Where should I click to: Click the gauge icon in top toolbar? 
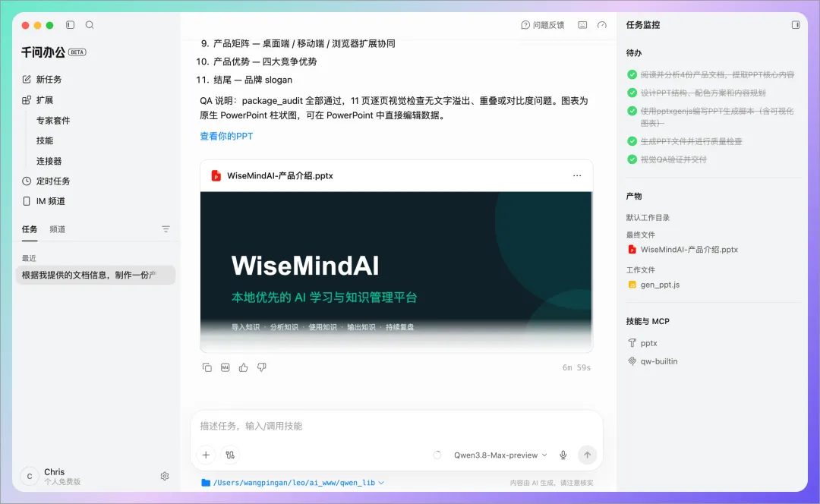(x=602, y=25)
